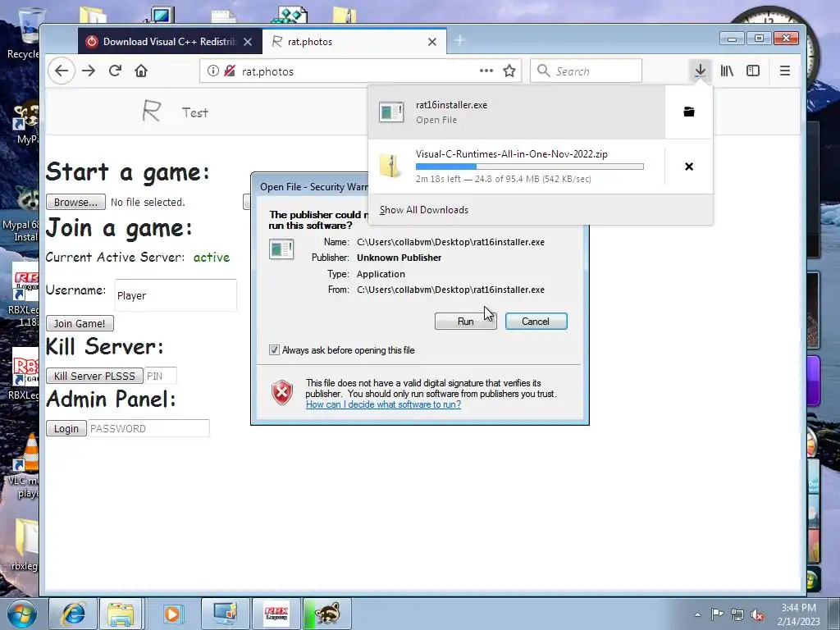Open the Test navigation link
Image resolution: width=840 pixels, height=630 pixels.
[195, 112]
